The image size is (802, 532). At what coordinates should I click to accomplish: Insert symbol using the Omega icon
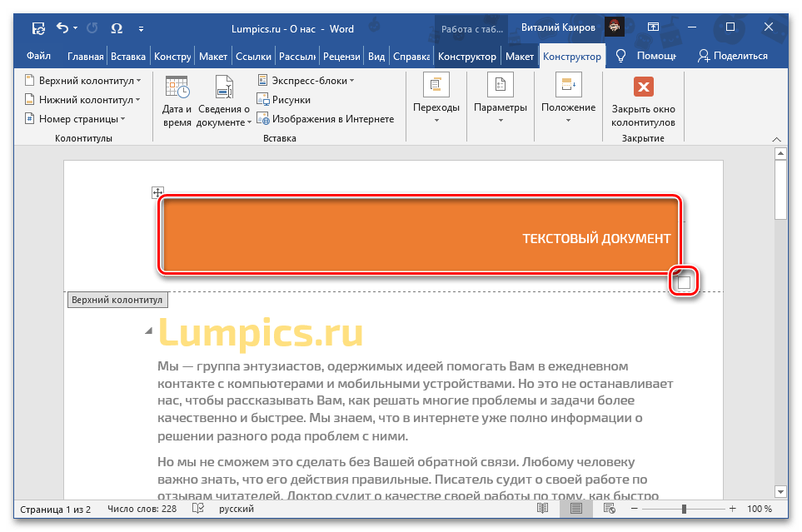pyautogui.click(x=117, y=29)
